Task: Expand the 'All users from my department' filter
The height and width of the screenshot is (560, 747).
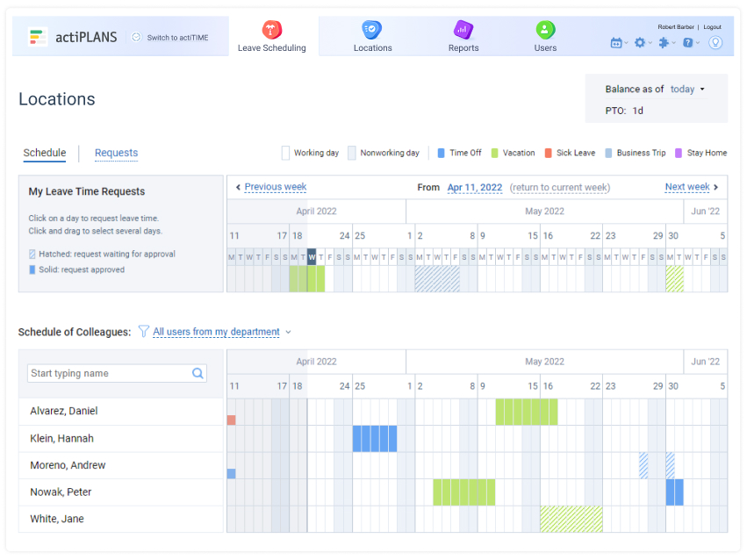Action: point(219,332)
